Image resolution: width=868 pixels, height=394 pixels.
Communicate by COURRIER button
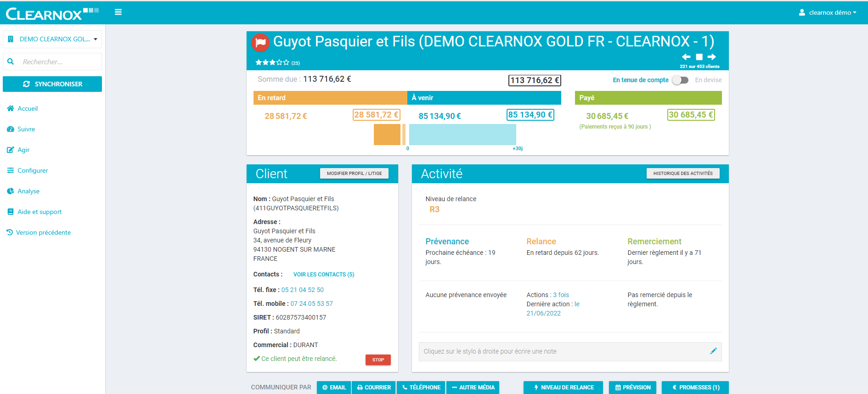[374, 388]
